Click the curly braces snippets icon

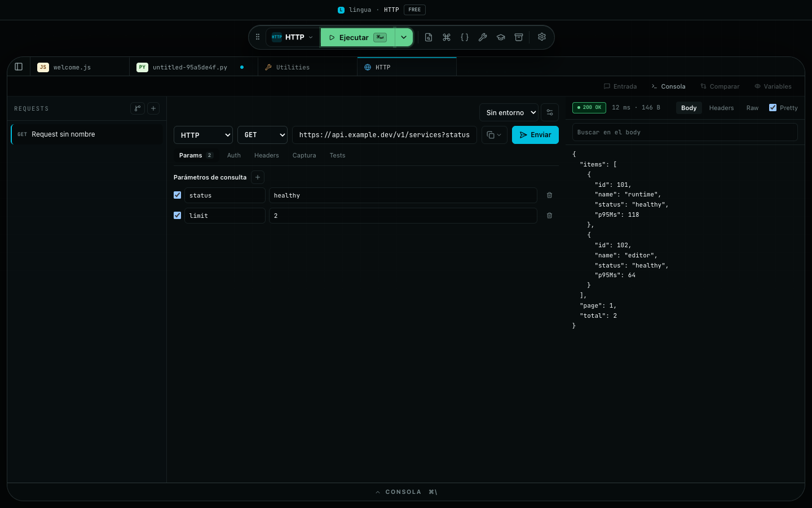tap(465, 37)
